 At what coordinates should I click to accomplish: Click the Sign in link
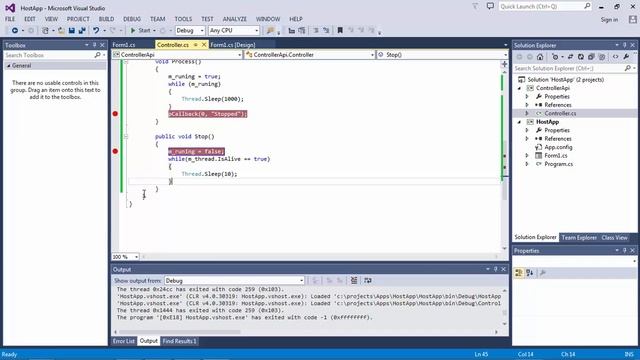click(x=609, y=20)
